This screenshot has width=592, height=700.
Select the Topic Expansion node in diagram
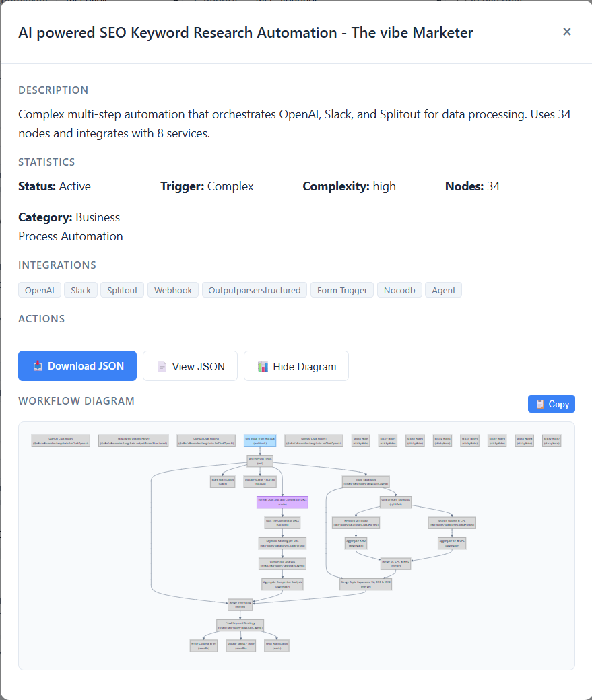(x=366, y=481)
